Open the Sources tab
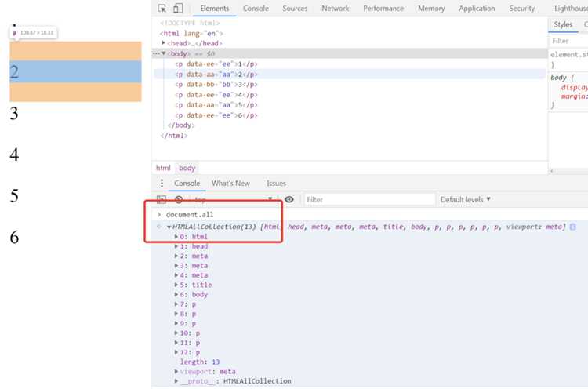 click(295, 9)
